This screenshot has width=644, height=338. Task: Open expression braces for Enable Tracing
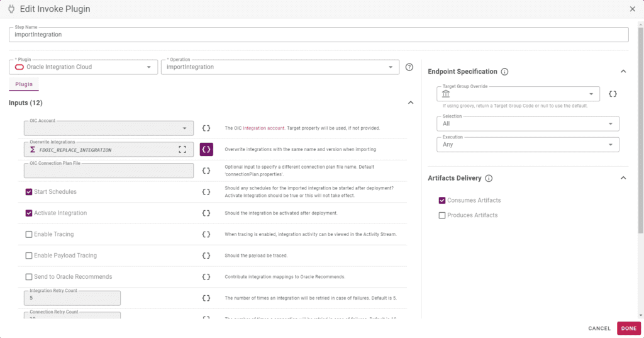point(206,234)
